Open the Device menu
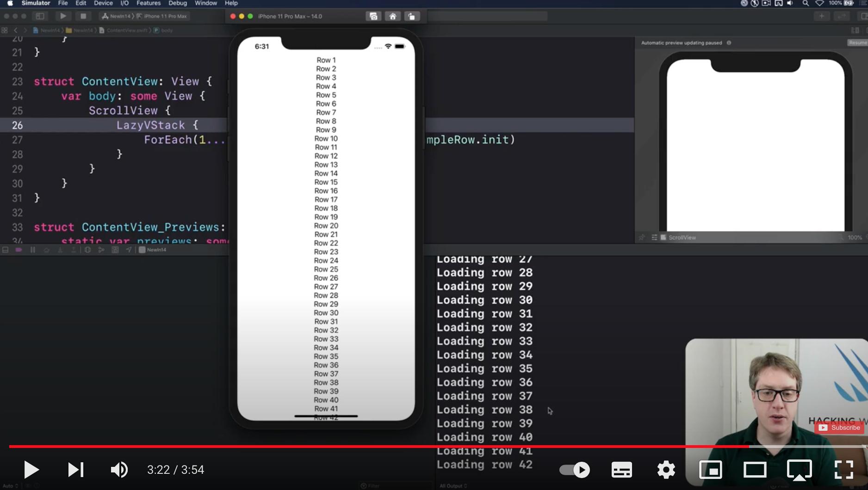 (x=103, y=3)
